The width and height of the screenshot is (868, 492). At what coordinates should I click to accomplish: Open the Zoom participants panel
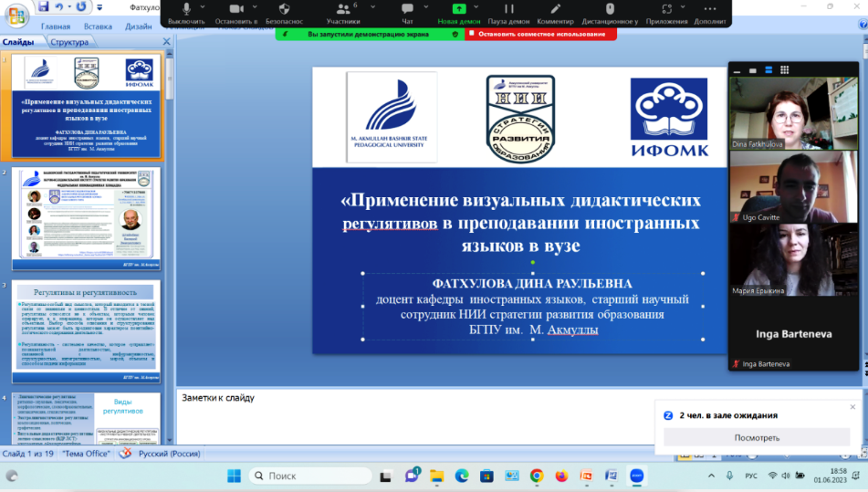tap(342, 9)
